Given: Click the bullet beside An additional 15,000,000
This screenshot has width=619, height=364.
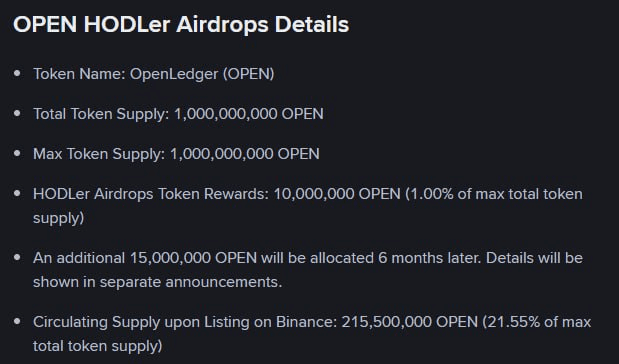Looking at the screenshot, I should 17,257.
